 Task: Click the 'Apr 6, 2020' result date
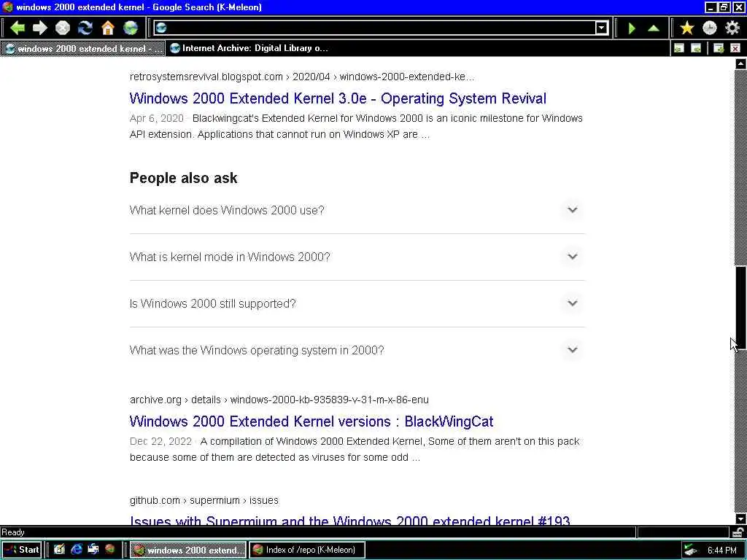pyautogui.click(x=156, y=118)
